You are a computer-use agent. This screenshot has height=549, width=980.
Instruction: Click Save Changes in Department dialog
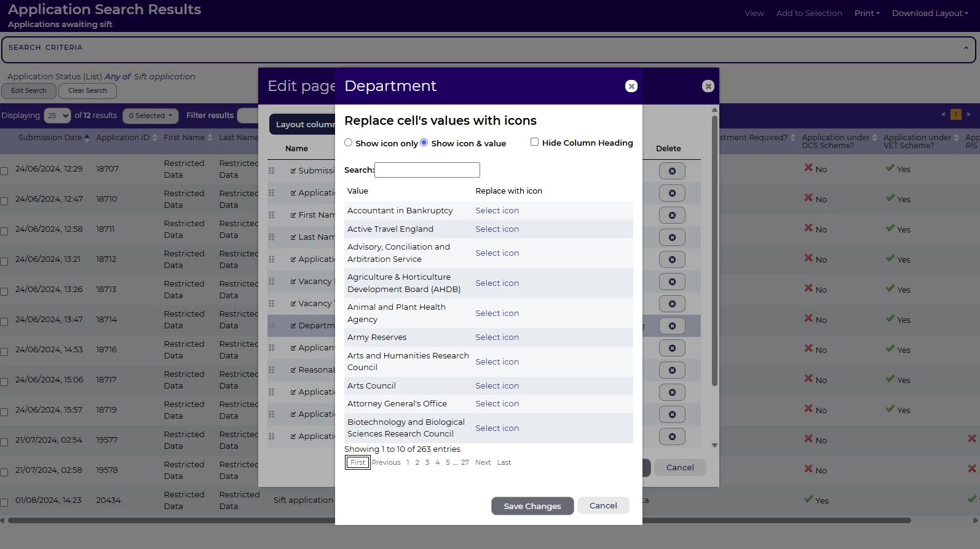(x=532, y=506)
